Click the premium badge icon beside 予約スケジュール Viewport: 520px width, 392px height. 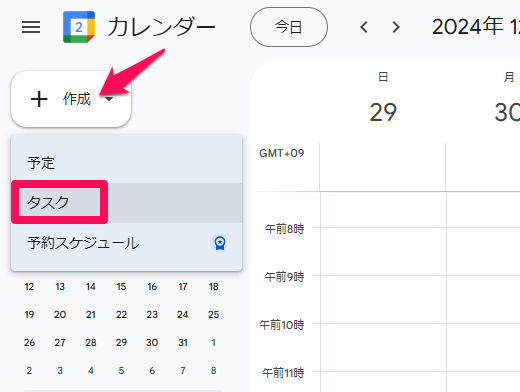point(220,243)
